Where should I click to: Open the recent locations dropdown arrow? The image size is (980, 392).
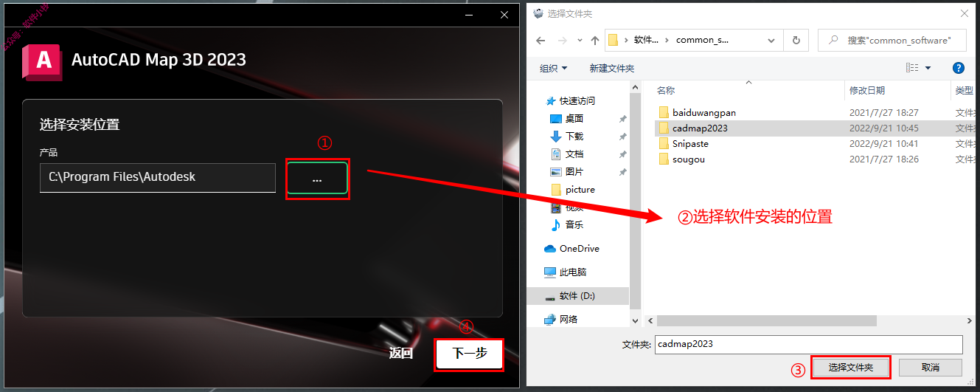[580, 41]
